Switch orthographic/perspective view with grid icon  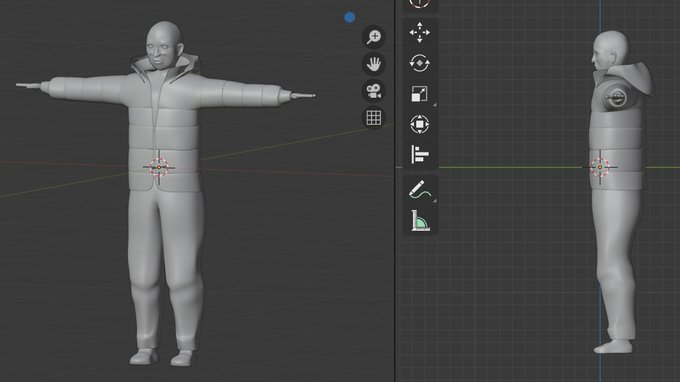[x=373, y=118]
